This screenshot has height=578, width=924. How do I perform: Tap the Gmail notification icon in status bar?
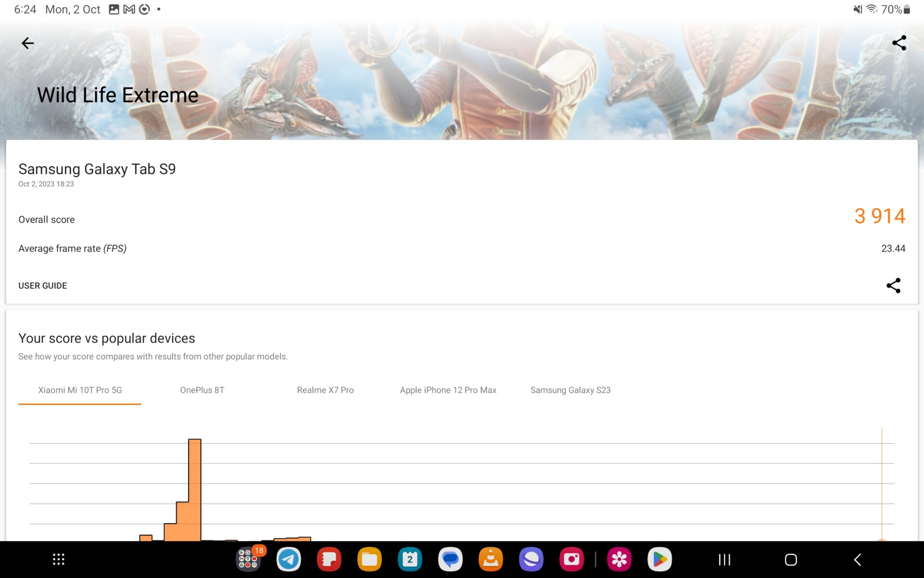pos(129,9)
